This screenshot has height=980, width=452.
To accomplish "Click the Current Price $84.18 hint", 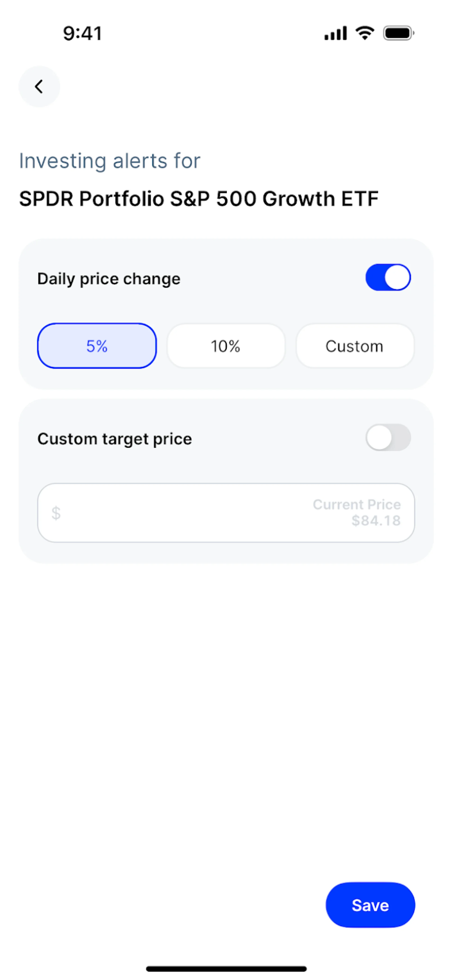I will point(357,505).
